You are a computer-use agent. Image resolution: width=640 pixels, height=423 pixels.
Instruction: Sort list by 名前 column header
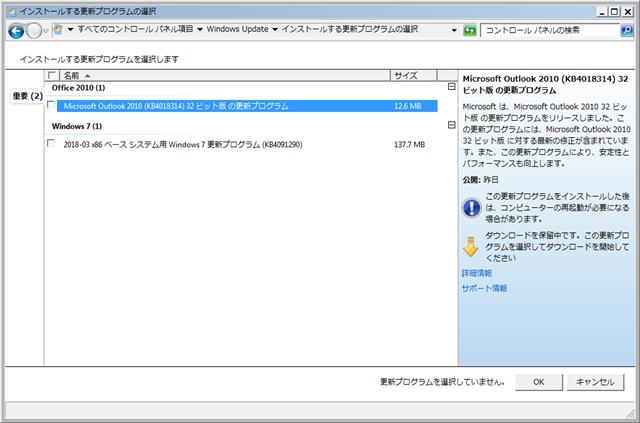click(x=225, y=76)
